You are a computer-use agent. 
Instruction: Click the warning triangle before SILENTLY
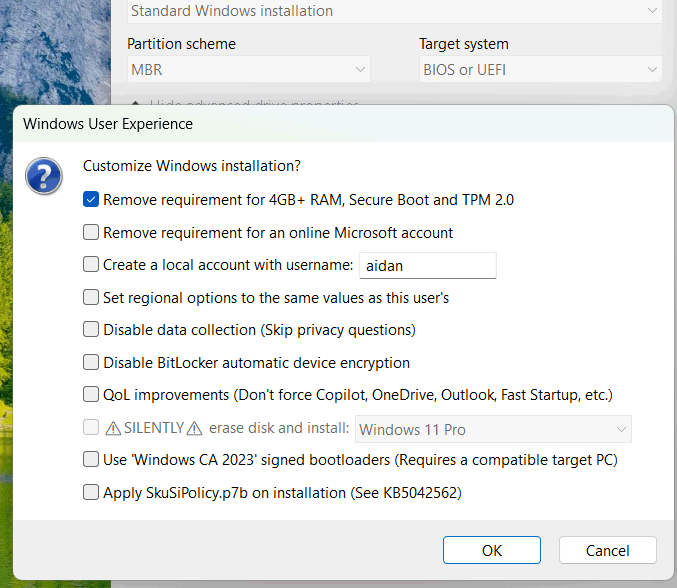[x=113, y=428]
